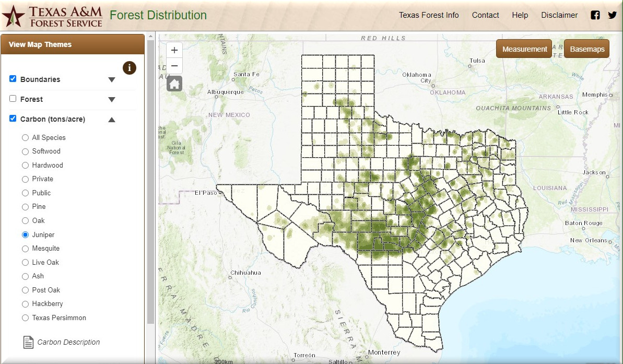623x364 pixels.
Task: Expand the Boundaries section arrow
Action: click(x=111, y=80)
